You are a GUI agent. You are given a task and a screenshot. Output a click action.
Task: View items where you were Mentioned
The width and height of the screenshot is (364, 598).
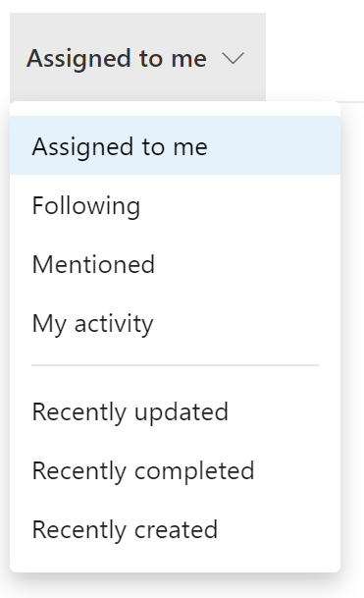pyautogui.click(x=175, y=264)
